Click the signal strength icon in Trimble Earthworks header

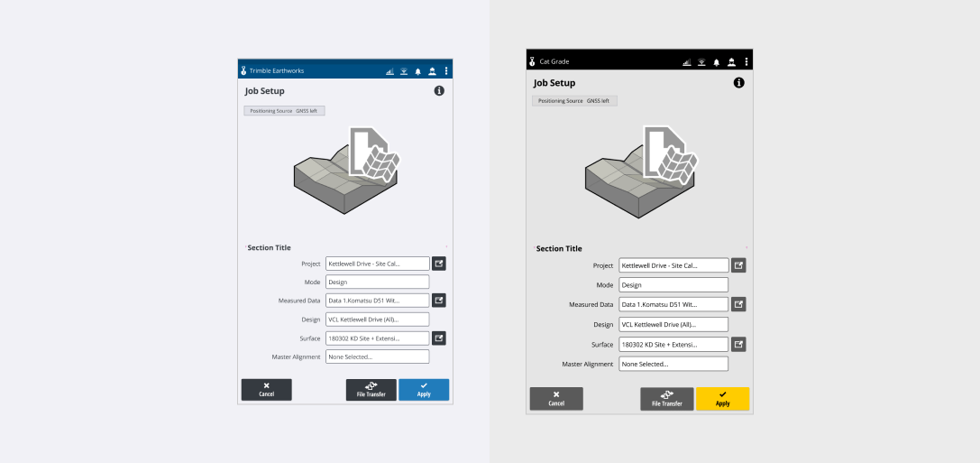389,71
